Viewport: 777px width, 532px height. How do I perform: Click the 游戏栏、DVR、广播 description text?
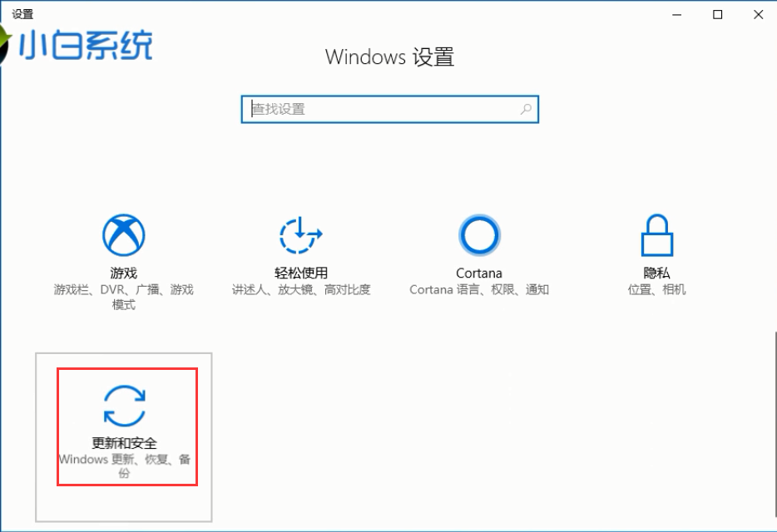coord(123,297)
